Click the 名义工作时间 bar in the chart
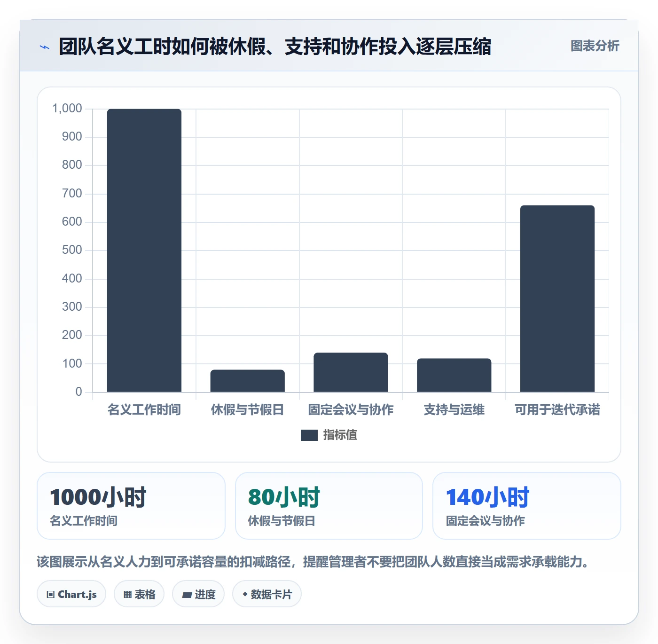Image resolution: width=658 pixels, height=644 pixels. (144, 251)
